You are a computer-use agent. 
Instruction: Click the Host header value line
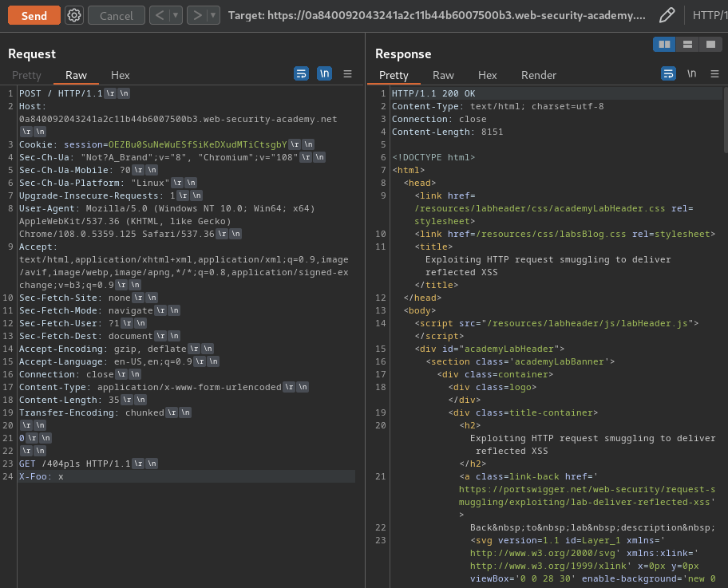pos(178,119)
